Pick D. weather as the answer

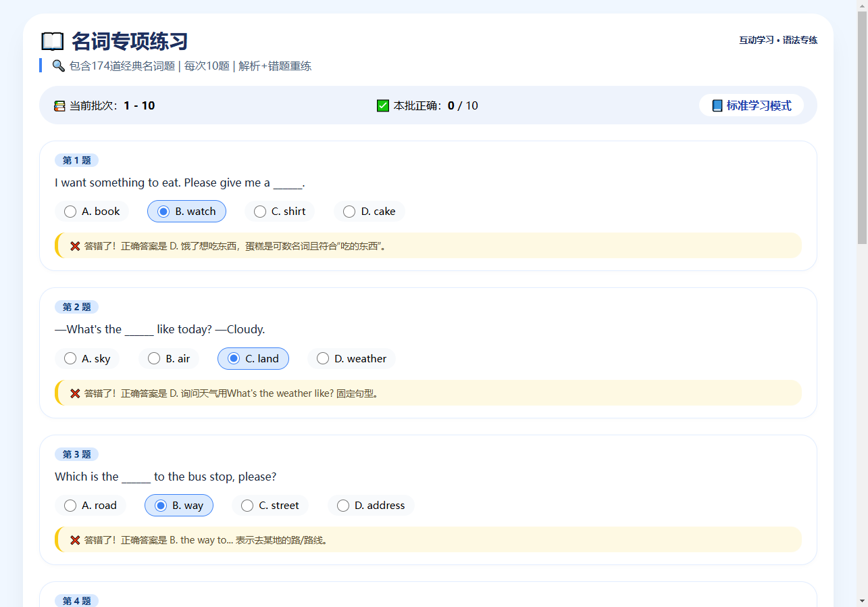pos(352,358)
